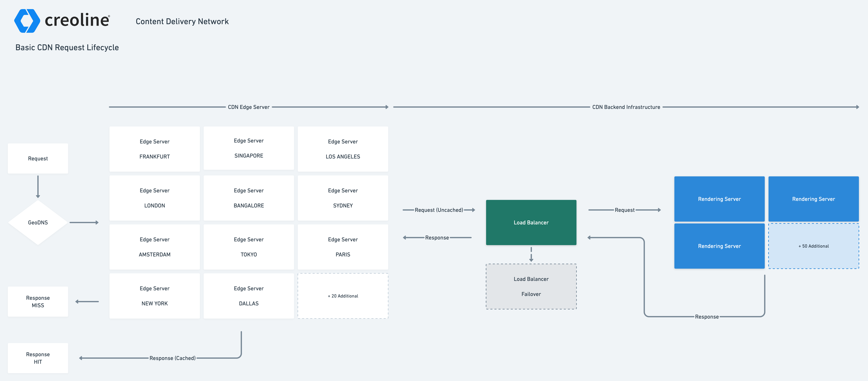This screenshot has width=868, height=381.
Task: Click the Response label below Rendering Servers
Action: pyautogui.click(x=707, y=317)
